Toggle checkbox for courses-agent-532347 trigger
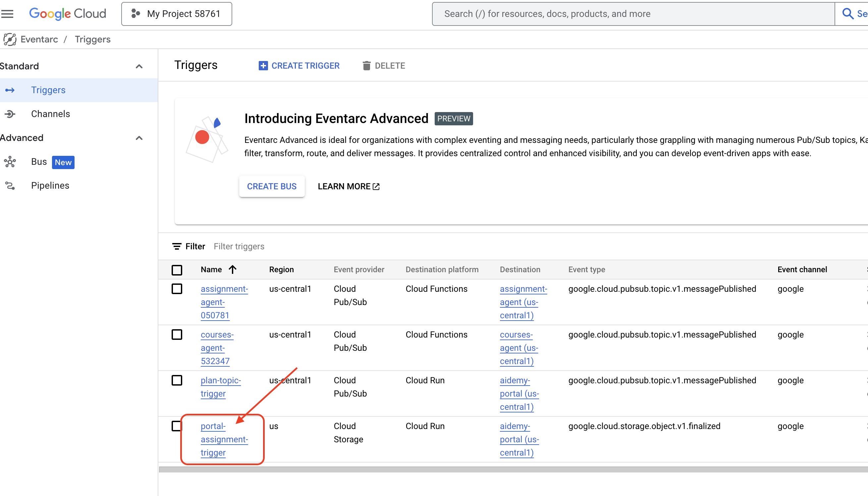This screenshot has width=868, height=496. 178,334
